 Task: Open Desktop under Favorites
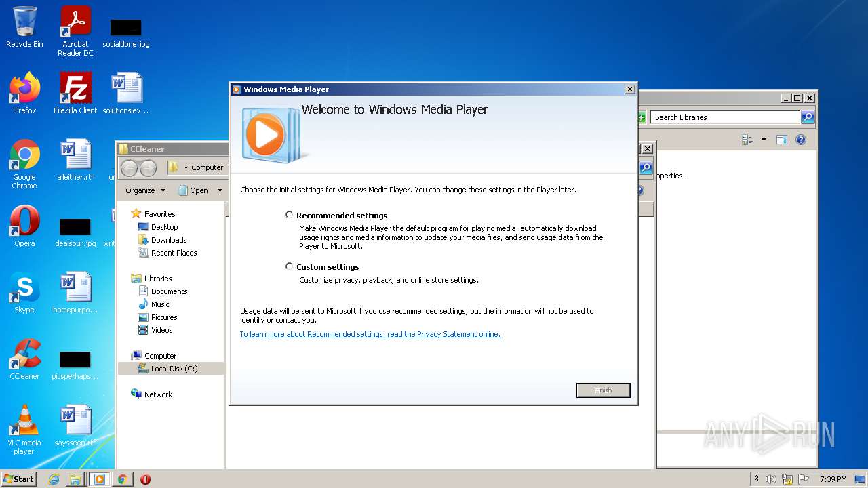164,227
